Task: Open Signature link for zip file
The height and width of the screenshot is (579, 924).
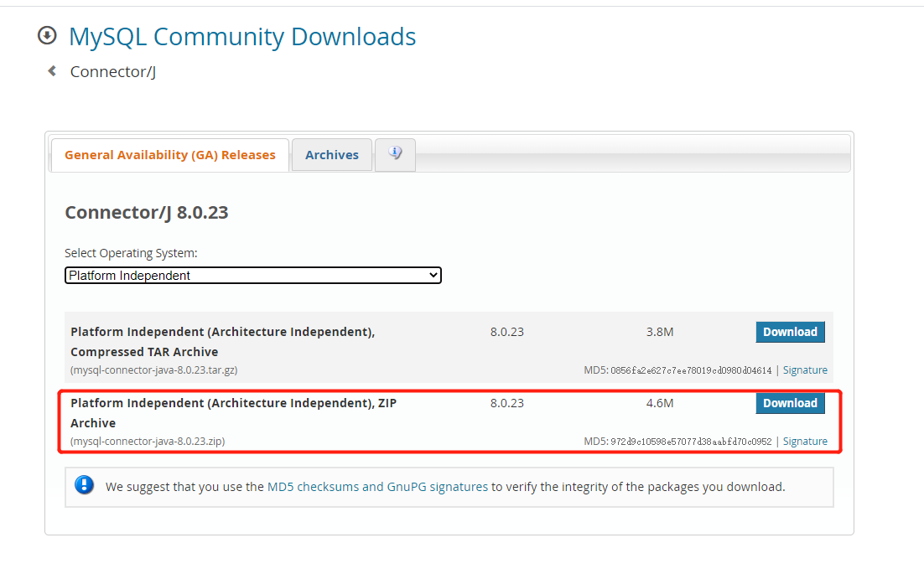Action: [x=805, y=442]
